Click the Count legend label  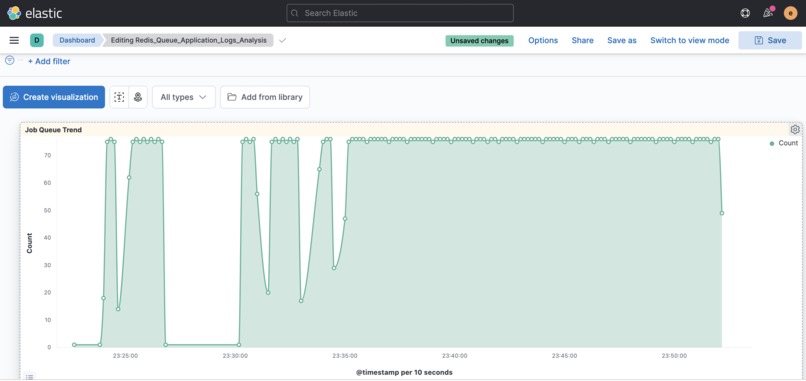[x=788, y=143]
